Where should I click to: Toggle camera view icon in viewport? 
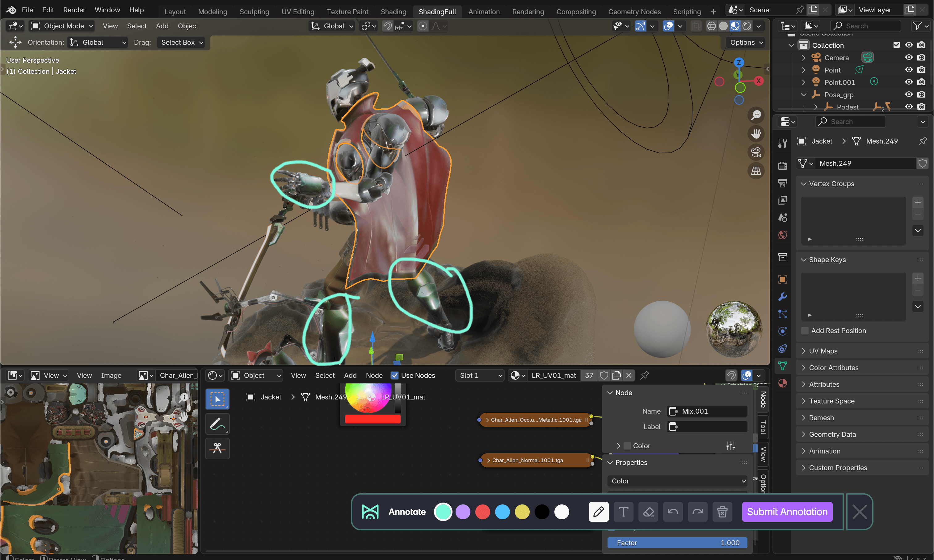[x=756, y=152]
